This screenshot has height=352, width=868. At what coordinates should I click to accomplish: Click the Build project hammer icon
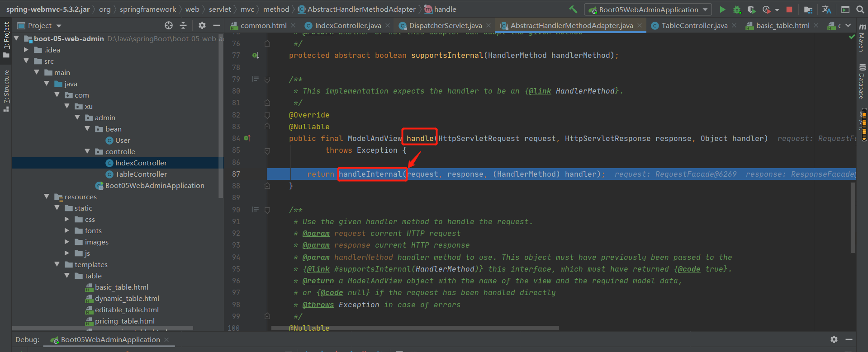click(x=573, y=9)
